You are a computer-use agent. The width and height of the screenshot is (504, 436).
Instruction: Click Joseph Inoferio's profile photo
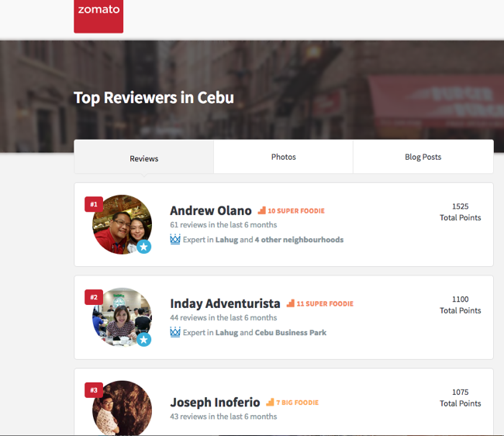coord(123,408)
